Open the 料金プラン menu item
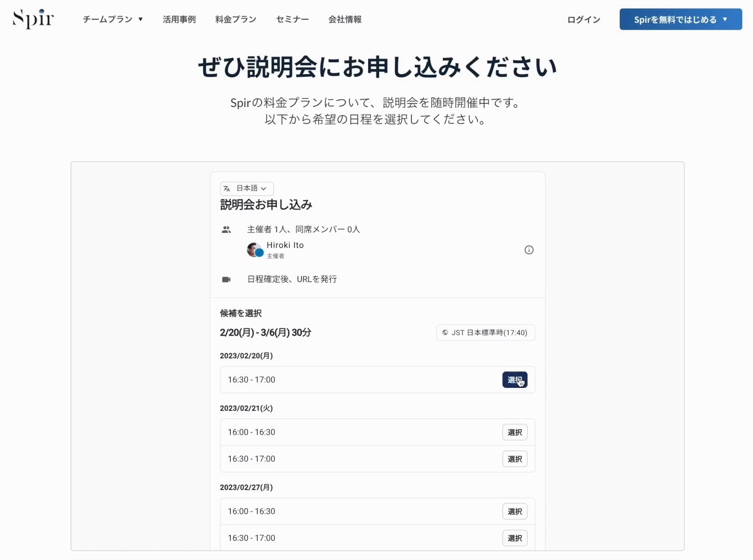753x560 pixels. coord(236,19)
